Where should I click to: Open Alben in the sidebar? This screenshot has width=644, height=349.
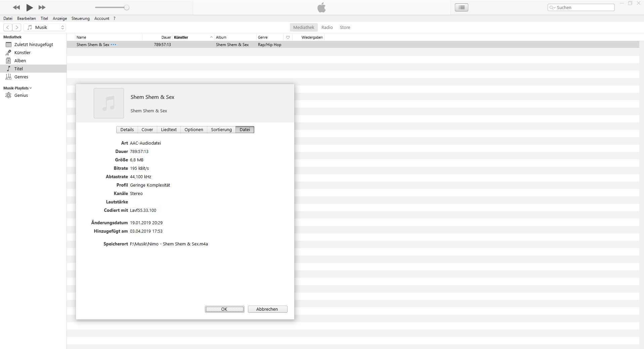click(x=33, y=61)
